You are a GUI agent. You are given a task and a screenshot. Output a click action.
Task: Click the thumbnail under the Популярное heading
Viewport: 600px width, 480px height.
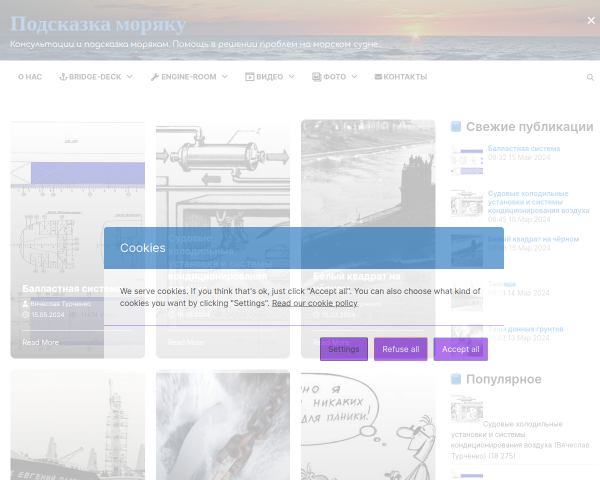(467, 409)
